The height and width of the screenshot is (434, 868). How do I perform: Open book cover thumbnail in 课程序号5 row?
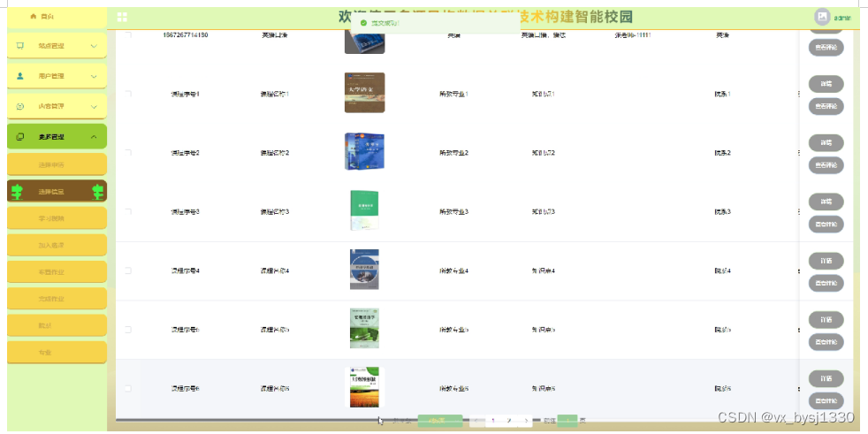pyautogui.click(x=364, y=328)
